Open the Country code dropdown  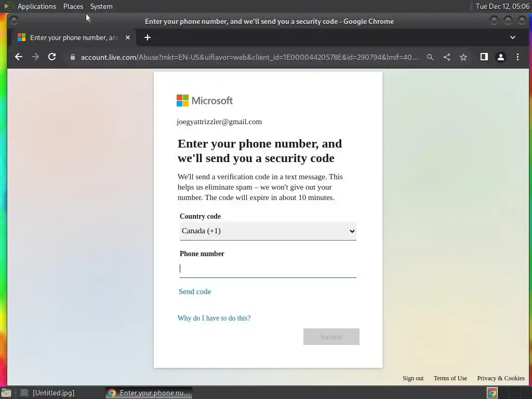[268, 231]
